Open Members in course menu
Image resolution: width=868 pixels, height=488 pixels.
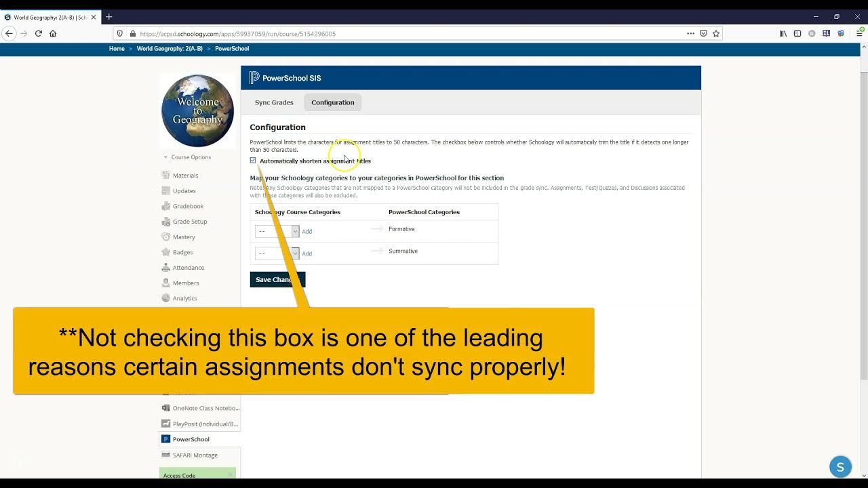click(186, 283)
